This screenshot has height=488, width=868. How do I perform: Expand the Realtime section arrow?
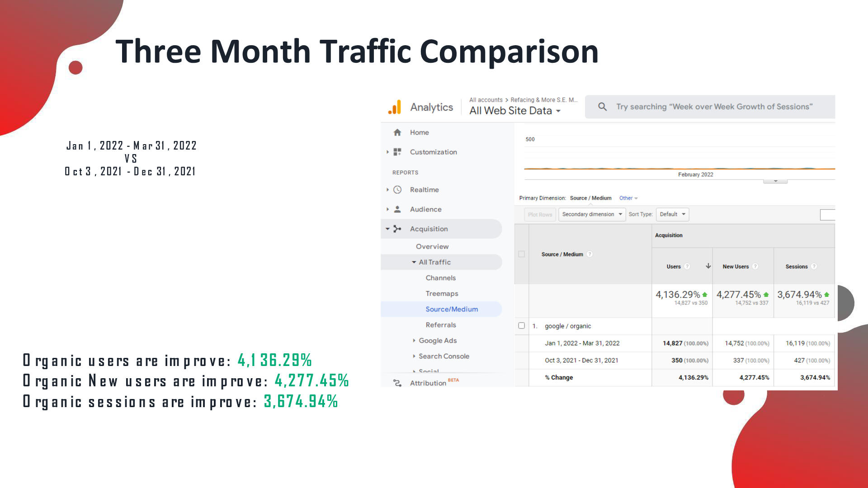pos(387,190)
